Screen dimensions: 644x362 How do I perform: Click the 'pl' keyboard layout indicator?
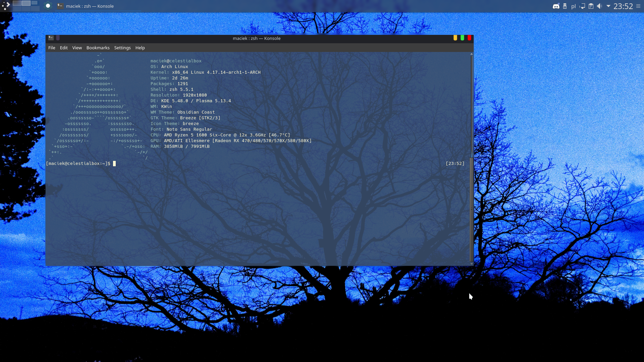[x=573, y=6]
